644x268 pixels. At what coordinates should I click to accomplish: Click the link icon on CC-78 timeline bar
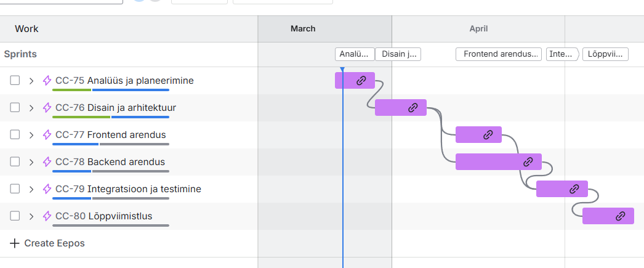[x=528, y=161]
